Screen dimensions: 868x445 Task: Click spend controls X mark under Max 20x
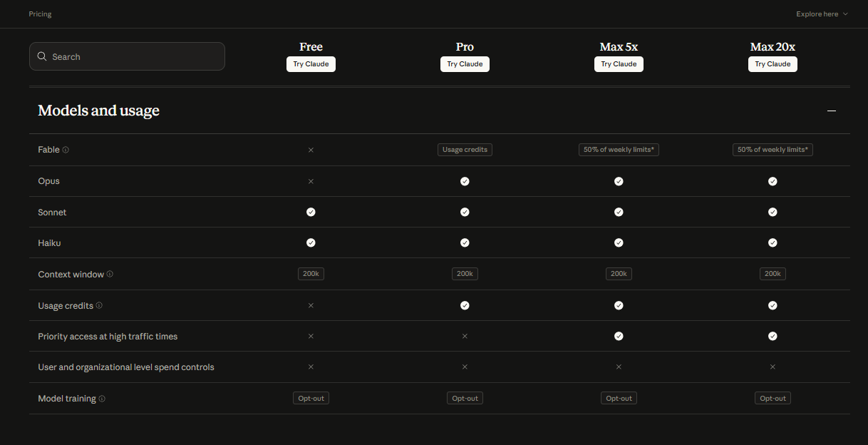(773, 367)
